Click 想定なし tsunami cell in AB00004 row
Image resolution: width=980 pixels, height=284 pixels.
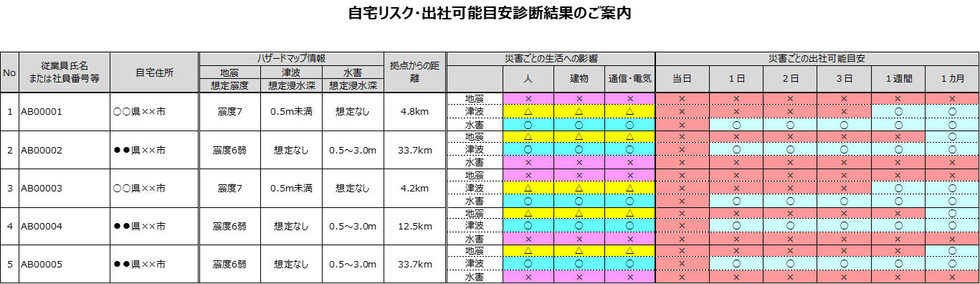point(291,227)
